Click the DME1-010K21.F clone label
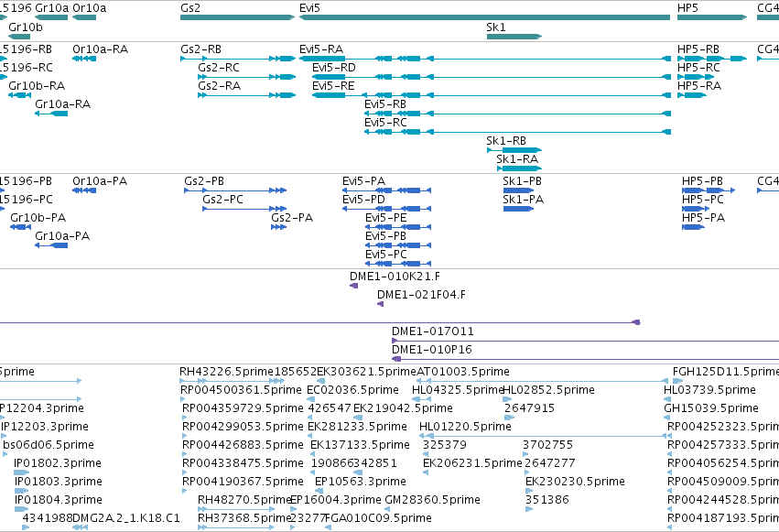This screenshot has width=779, height=532. click(395, 277)
